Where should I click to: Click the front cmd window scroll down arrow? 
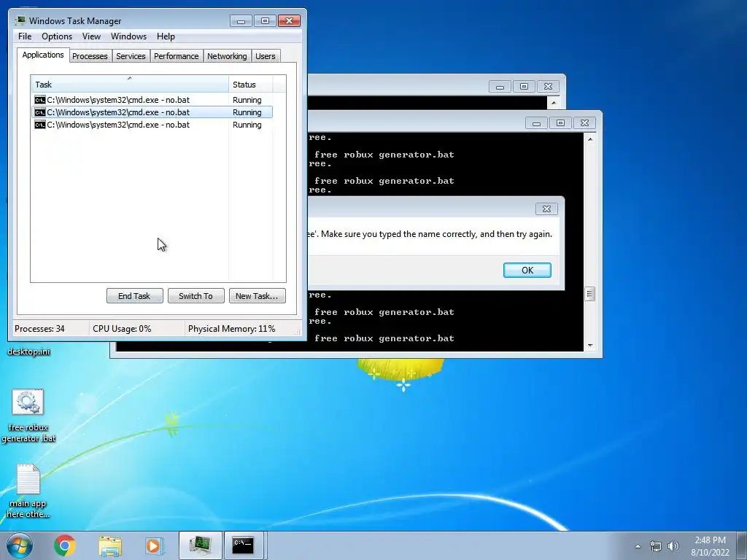coord(590,346)
